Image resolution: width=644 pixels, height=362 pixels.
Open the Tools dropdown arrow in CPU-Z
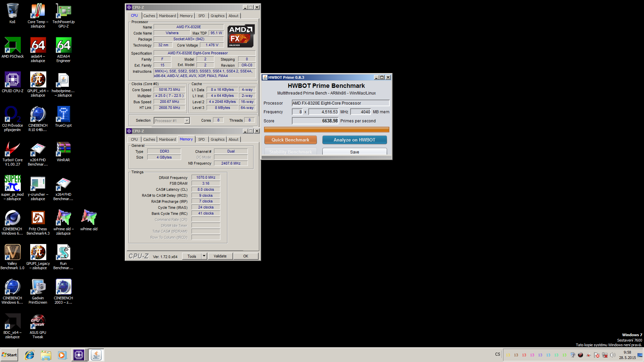[x=204, y=256]
